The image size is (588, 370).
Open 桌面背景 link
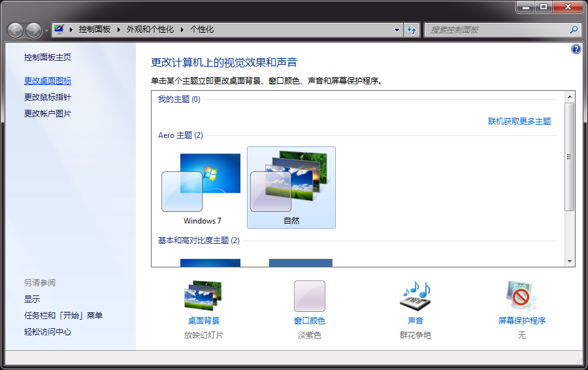click(x=204, y=320)
